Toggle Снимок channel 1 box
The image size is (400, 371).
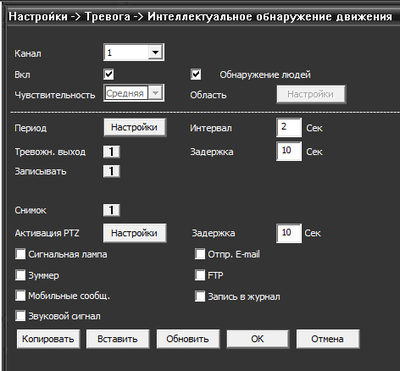111,210
